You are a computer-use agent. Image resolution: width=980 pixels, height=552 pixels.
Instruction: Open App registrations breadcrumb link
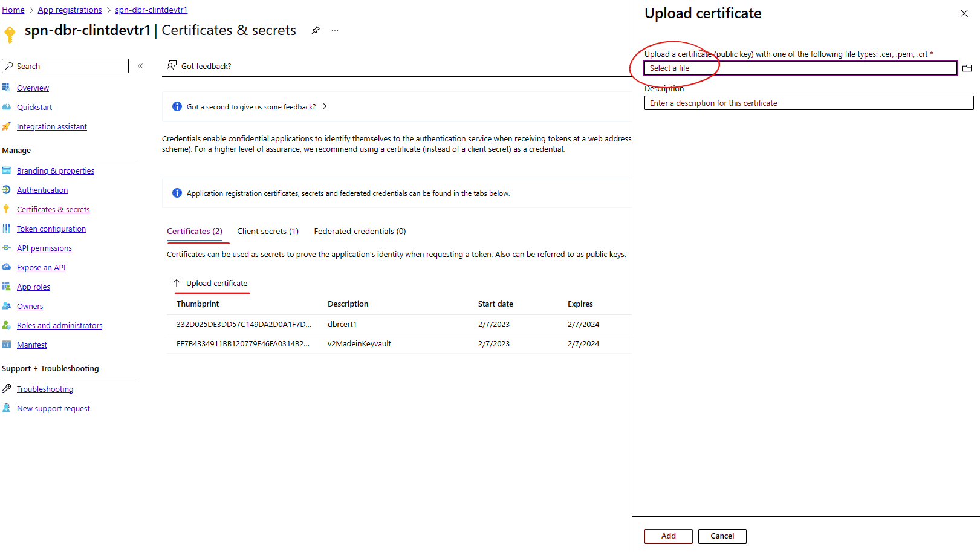tap(70, 10)
